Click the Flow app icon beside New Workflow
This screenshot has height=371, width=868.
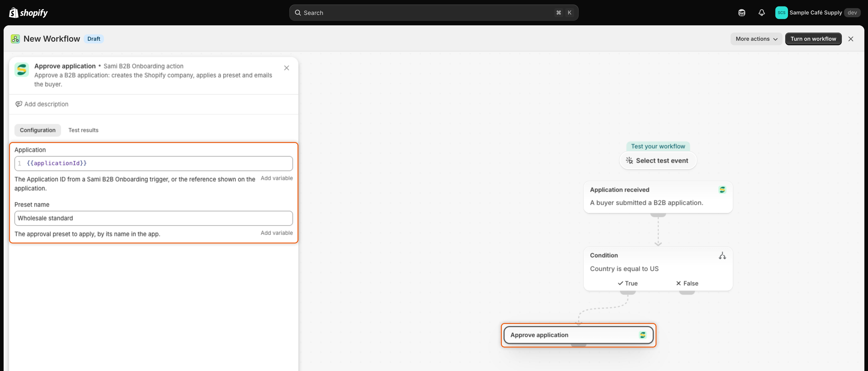tap(15, 39)
